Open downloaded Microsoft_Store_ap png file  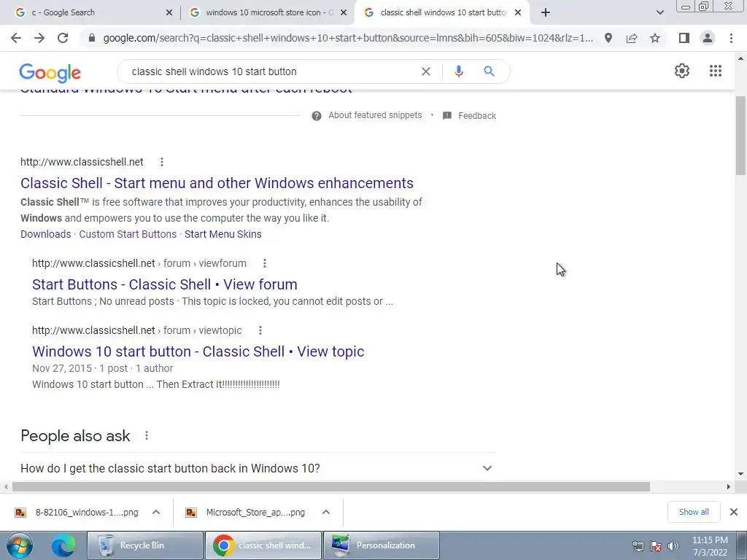(x=255, y=513)
